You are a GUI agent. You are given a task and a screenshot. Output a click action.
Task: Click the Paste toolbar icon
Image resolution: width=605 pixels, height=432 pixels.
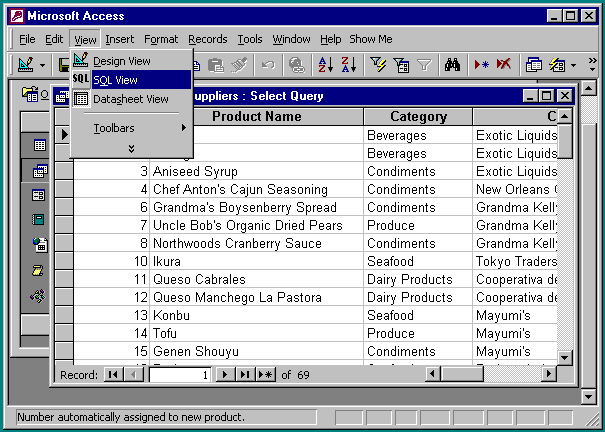tap(216, 65)
